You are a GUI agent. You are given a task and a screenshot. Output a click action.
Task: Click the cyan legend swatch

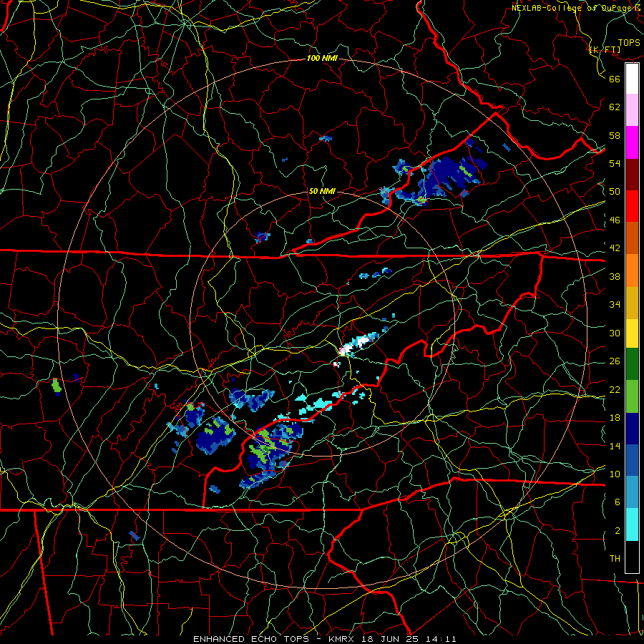632,525
